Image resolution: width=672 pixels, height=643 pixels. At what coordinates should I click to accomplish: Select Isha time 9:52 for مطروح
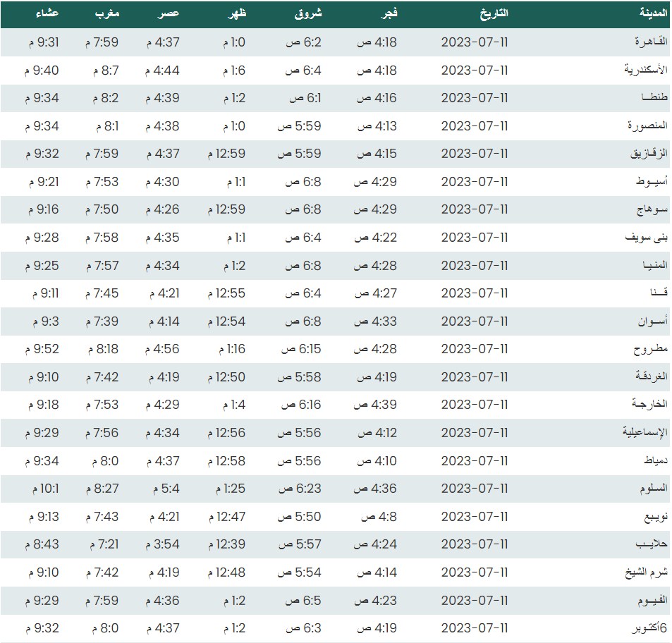[42, 349]
